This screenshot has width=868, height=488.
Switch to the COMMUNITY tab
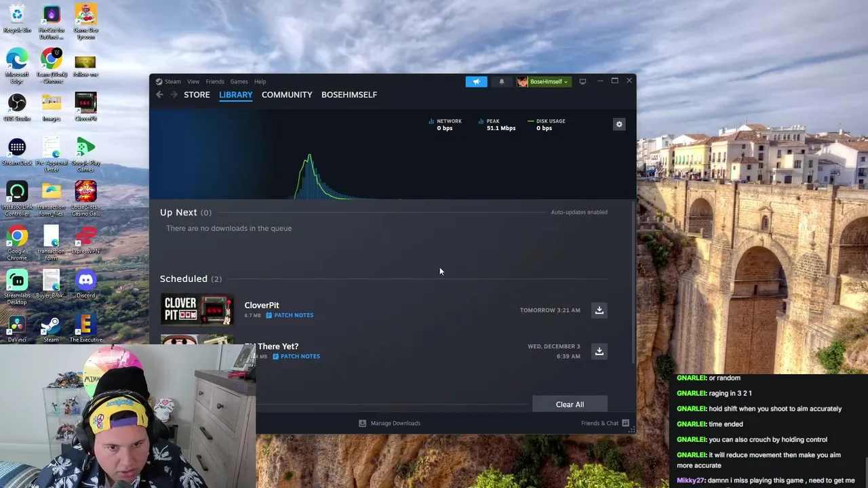click(287, 95)
